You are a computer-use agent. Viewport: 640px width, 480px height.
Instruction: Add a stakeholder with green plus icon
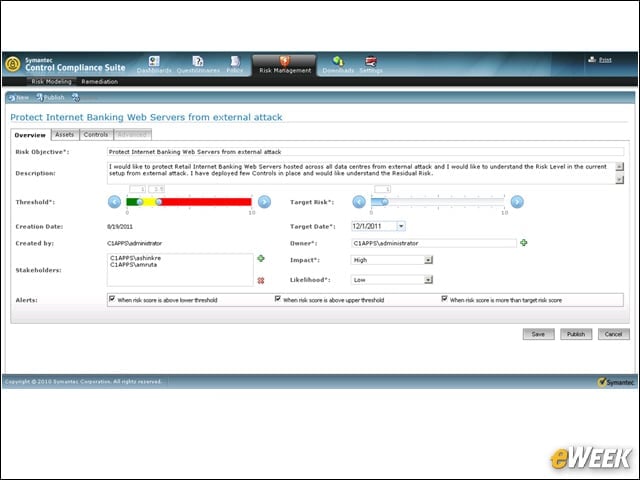point(261,258)
